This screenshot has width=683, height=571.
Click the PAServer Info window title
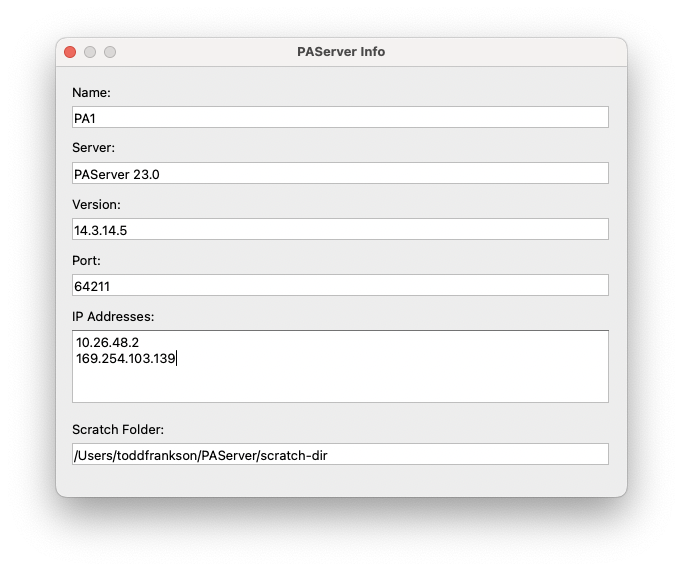(341, 52)
